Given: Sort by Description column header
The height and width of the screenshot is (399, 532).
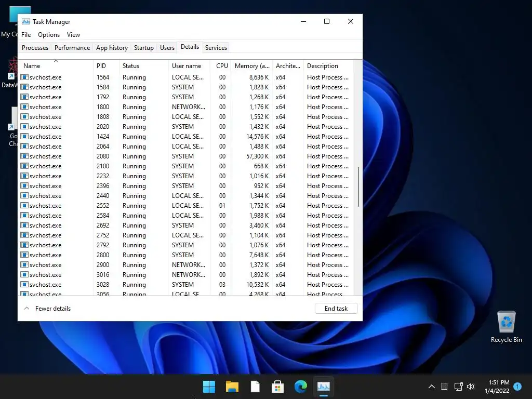Looking at the screenshot, I should 328,66.
